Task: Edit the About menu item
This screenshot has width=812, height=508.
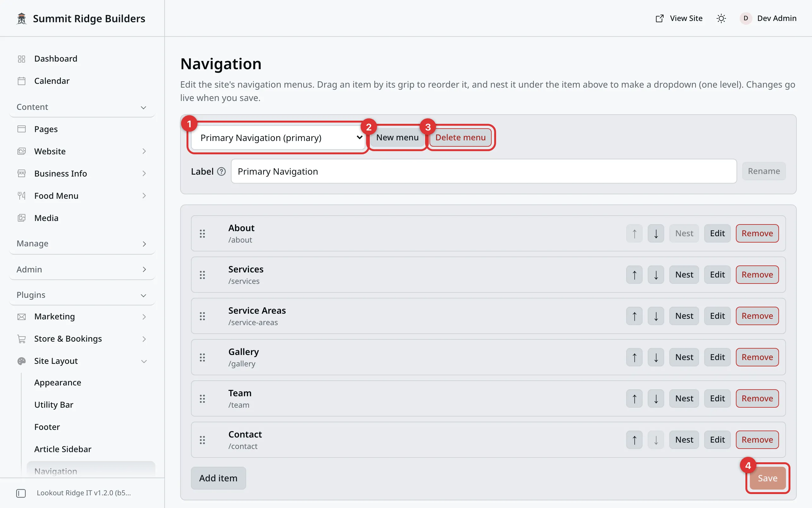Action: pos(717,233)
